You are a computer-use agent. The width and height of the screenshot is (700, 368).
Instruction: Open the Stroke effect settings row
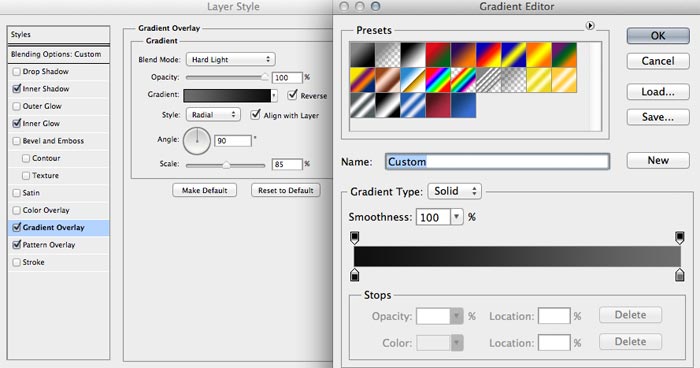pyautogui.click(x=58, y=262)
